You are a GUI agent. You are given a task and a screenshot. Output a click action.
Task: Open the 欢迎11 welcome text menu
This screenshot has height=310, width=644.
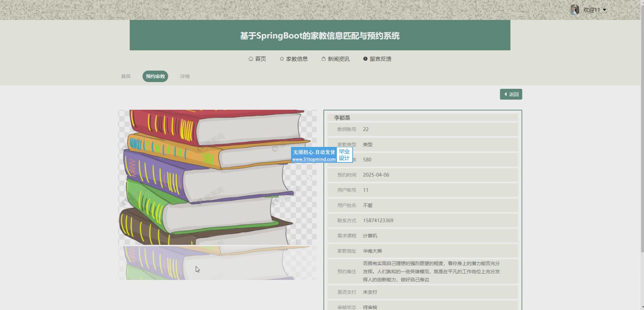click(x=591, y=10)
